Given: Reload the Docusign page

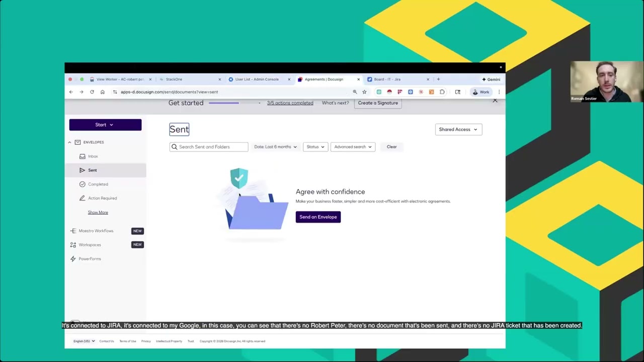Looking at the screenshot, I should coord(92,92).
